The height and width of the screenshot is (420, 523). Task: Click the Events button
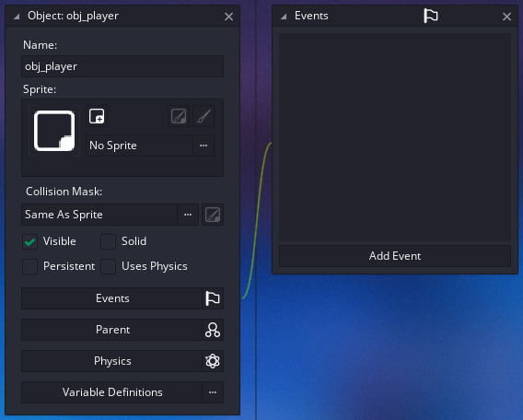(x=112, y=298)
